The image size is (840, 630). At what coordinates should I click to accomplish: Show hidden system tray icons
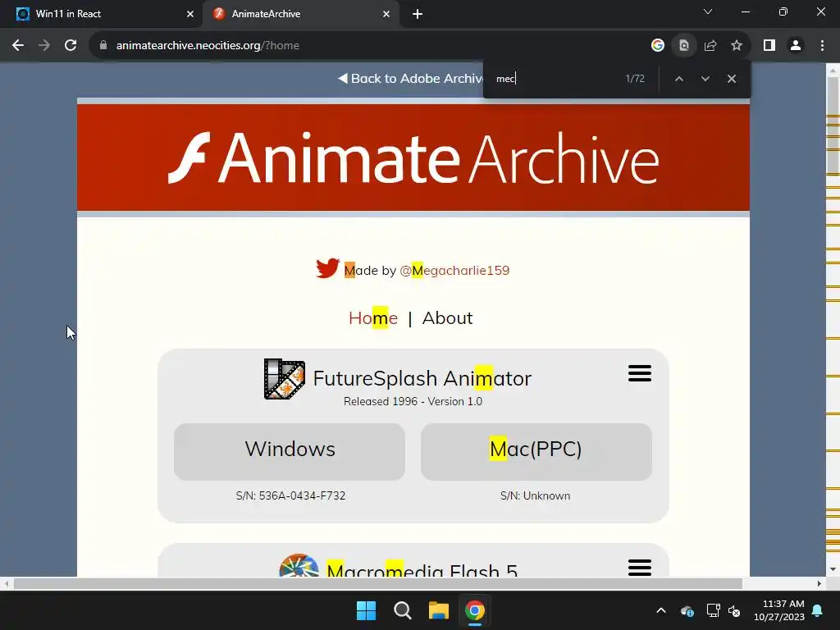coord(661,610)
